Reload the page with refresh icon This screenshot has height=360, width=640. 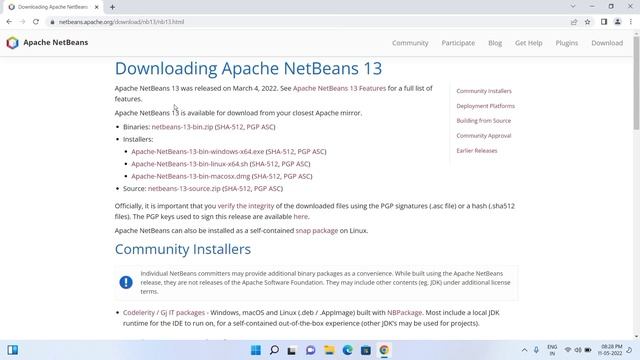pyautogui.click(x=36, y=22)
